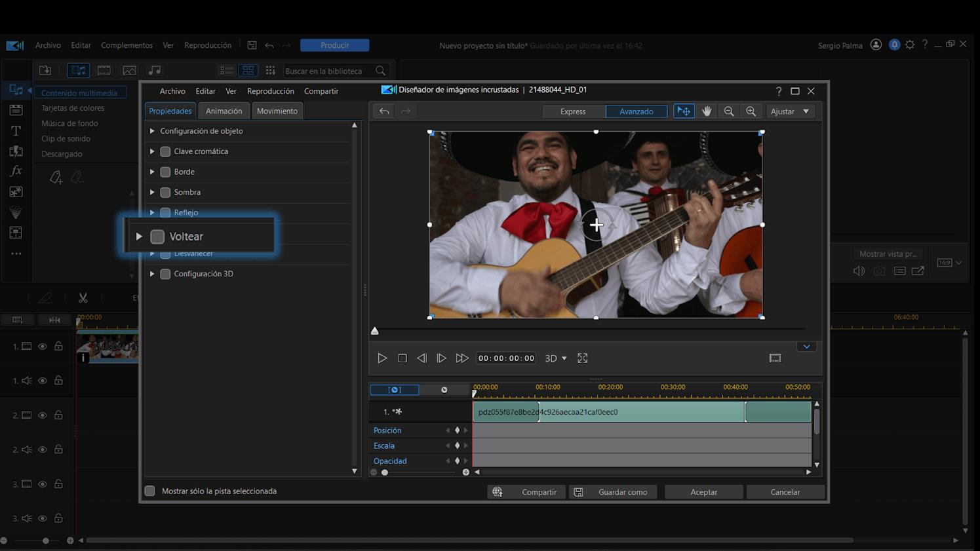This screenshot has height=551, width=980.
Task: Click the Buscar en la biblioteca field
Action: click(x=334, y=71)
